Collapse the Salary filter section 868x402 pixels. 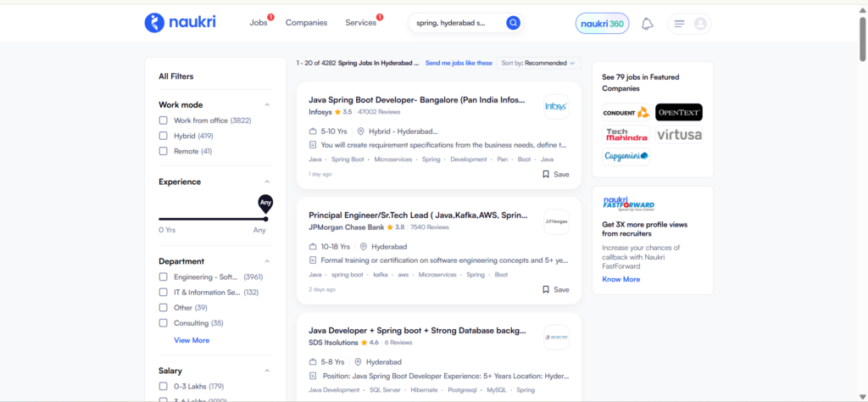tap(267, 371)
